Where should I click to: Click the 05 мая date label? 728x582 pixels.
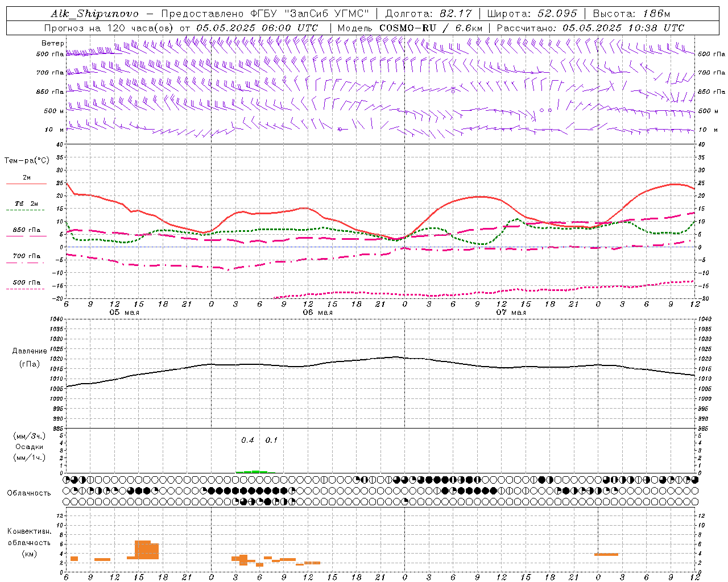[x=125, y=313]
